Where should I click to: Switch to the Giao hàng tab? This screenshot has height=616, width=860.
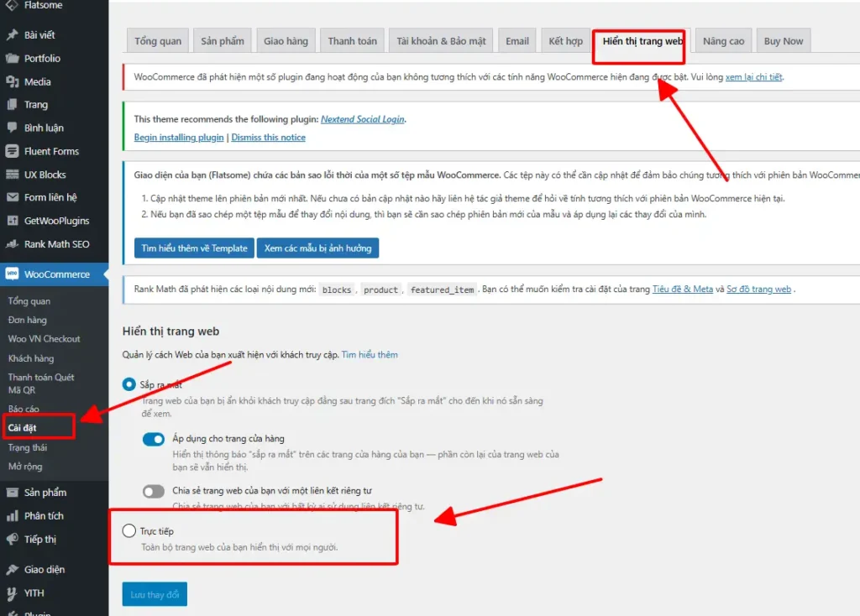[x=286, y=41]
